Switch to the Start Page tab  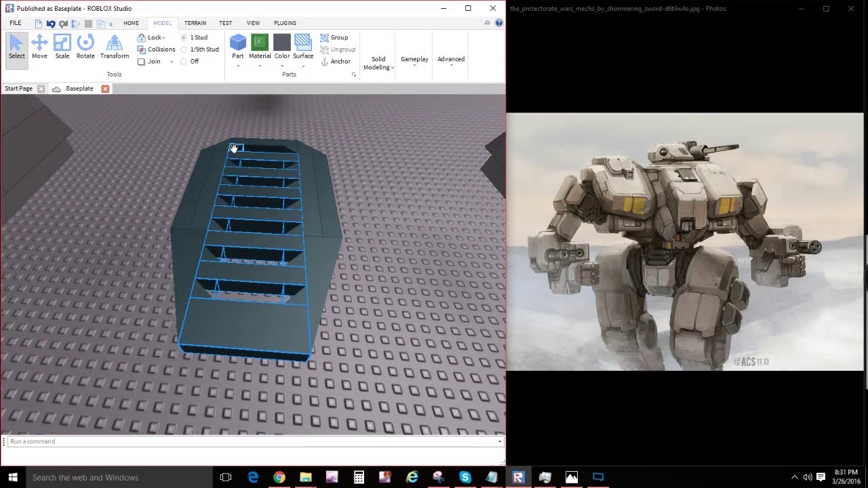(x=19, y=89)
